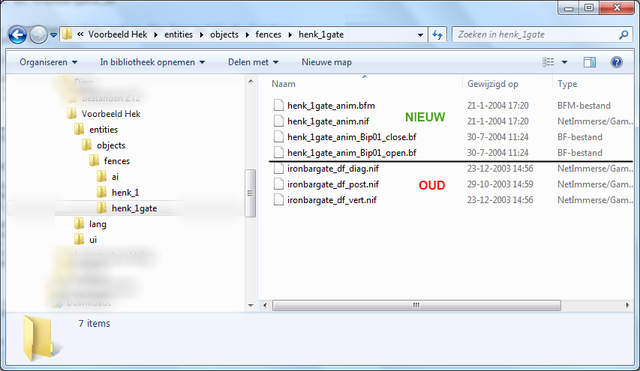640x371 pixels.
Task: Click the fences breadcrumb in address bar
Action: [268, 35]
